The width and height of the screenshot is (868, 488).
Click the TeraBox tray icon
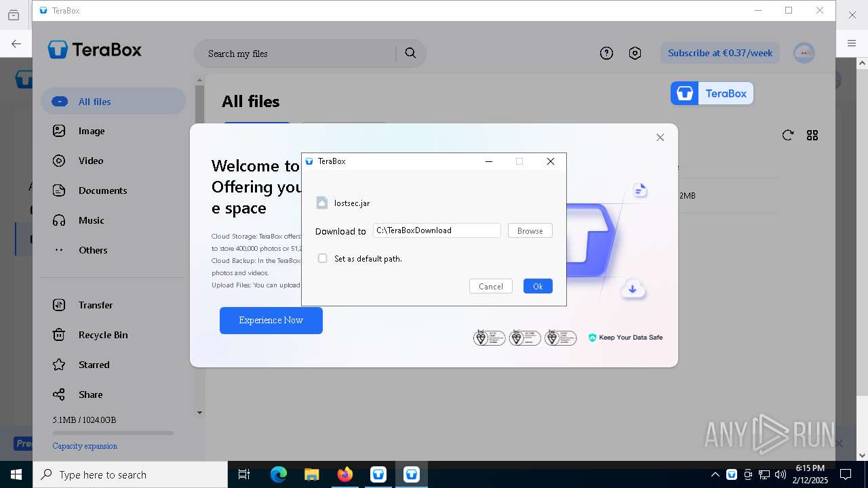[732, 474]
